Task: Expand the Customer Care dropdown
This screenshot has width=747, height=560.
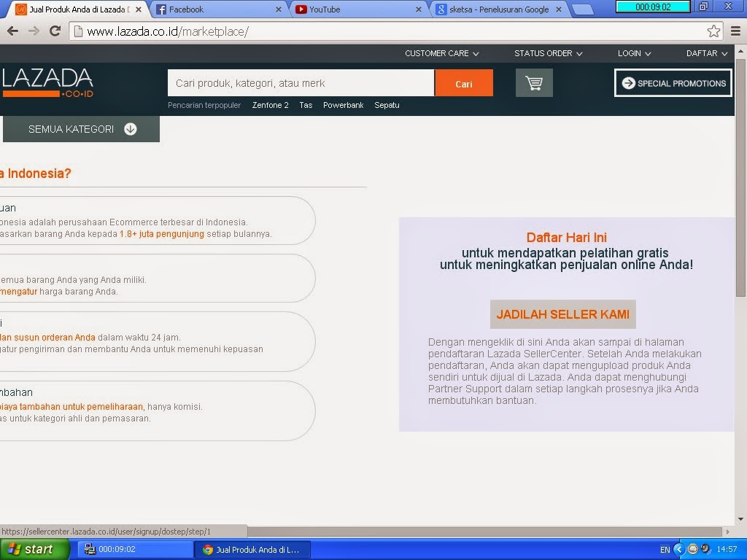Action: pos(441,53)
